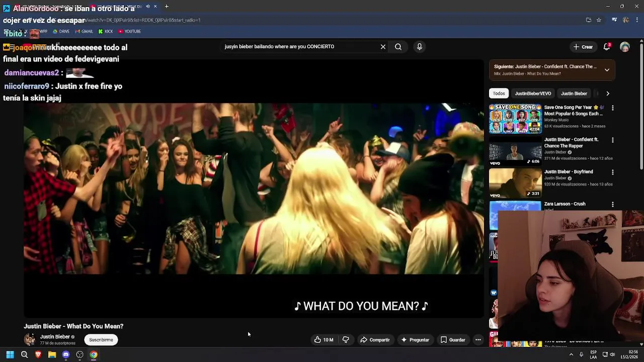This screenshot has height=362, width=644.
Task: Dislike the video with the thumbs-down button
Action: [346, 340]
